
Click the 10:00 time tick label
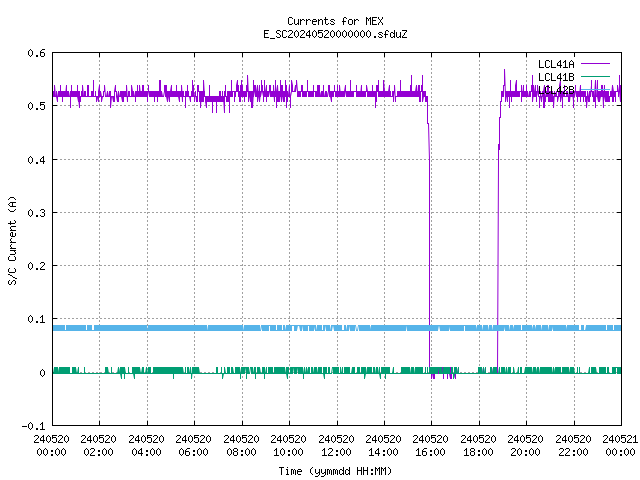(x=289, y=452)
